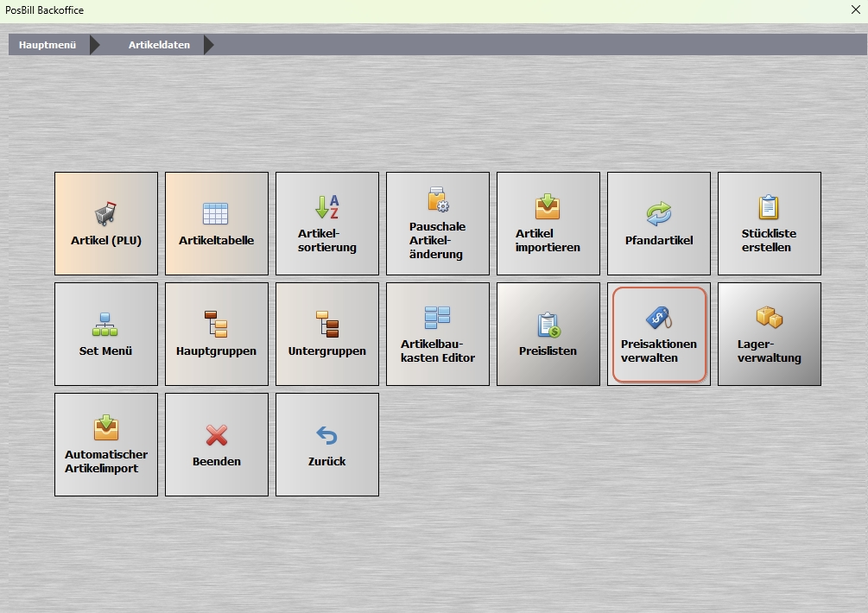Go back using the Zurück button

(x=327, y=445)
